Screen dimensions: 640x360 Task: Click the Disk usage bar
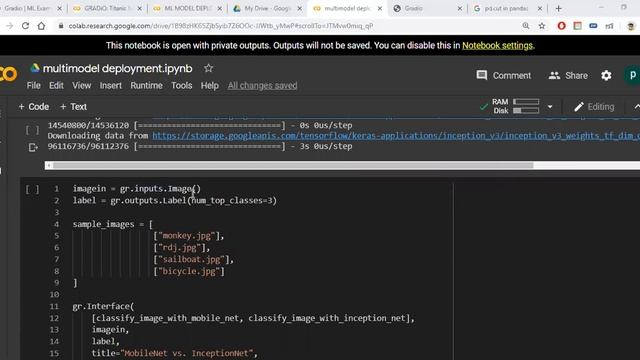coord(526,111)
